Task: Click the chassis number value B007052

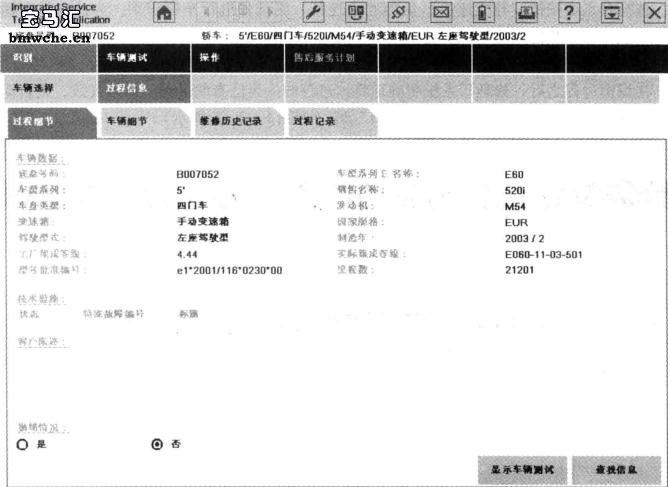Action: click(x=198, y=174)
